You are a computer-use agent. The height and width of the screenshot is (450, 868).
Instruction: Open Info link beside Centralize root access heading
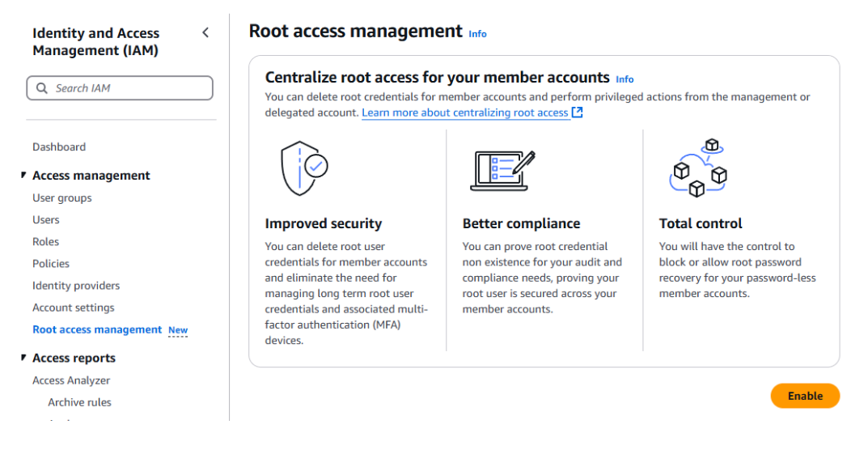point(625,79)
